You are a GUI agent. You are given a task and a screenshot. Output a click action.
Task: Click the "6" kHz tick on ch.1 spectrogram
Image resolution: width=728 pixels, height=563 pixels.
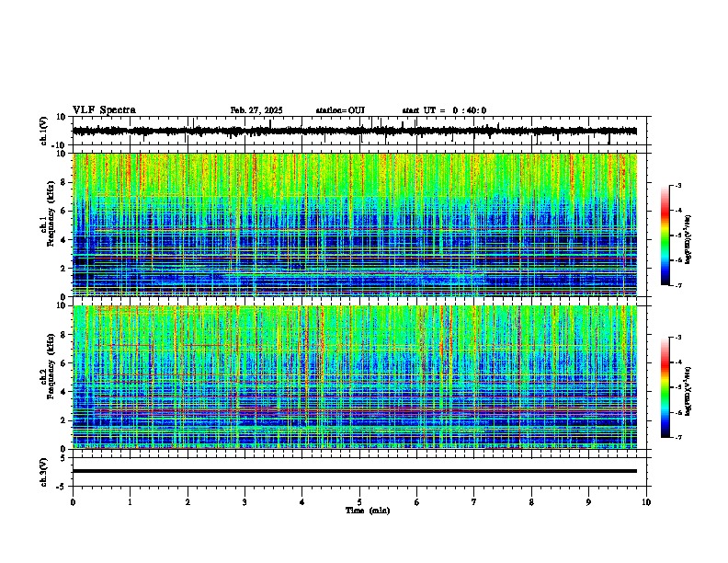click(64, 211)
